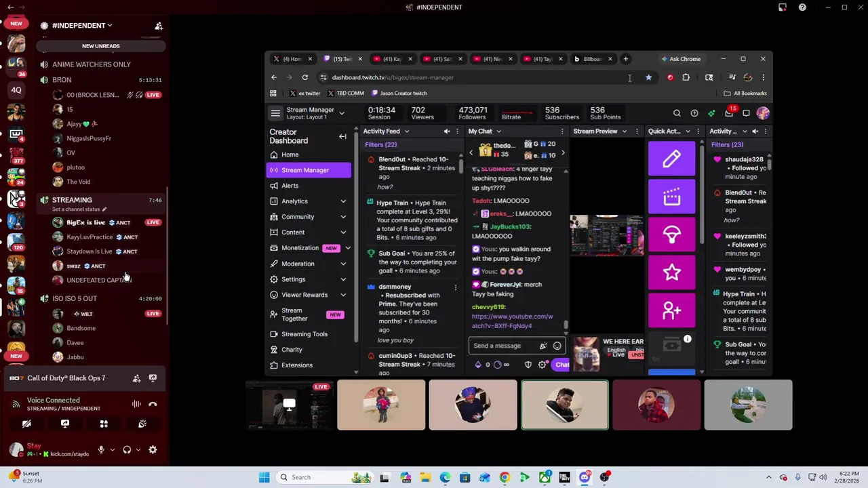Select Home in Creator Dashboard

(309, 155)
